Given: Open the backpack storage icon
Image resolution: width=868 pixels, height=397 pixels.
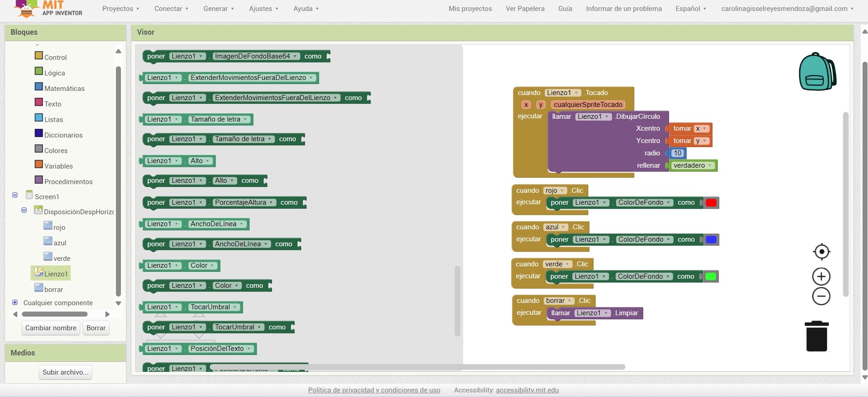Looking at the screenshot, I should coord(817,71).
